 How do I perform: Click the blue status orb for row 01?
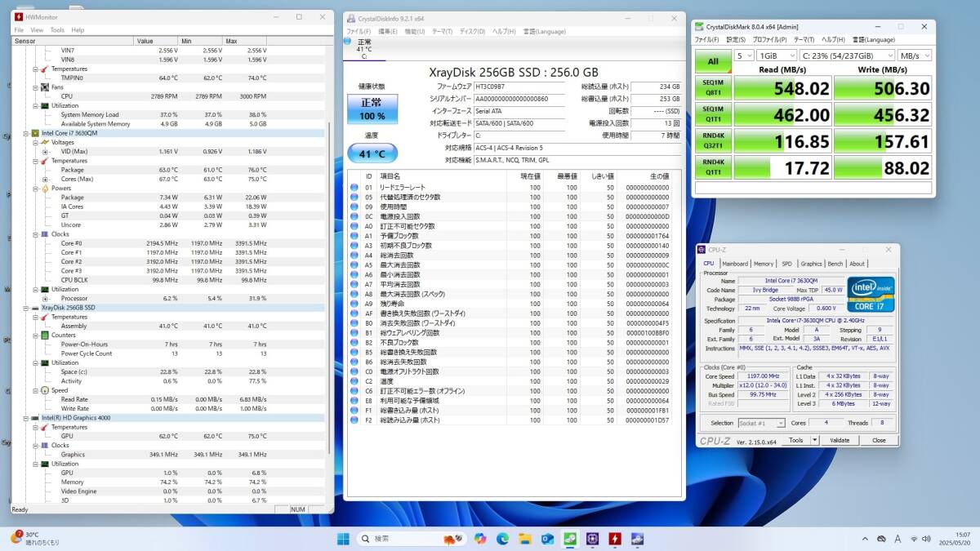point(354,187)
